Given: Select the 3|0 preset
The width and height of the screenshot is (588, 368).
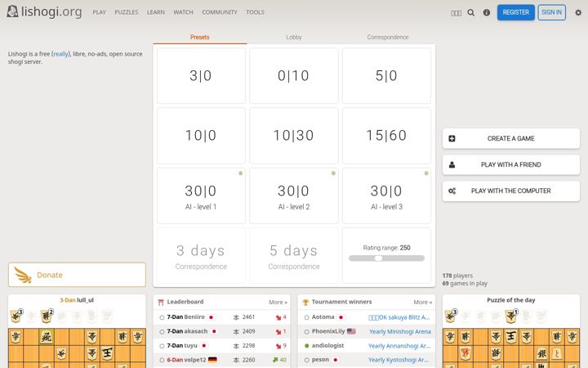Looking at the screenshot, I should (x=201, y=75).
